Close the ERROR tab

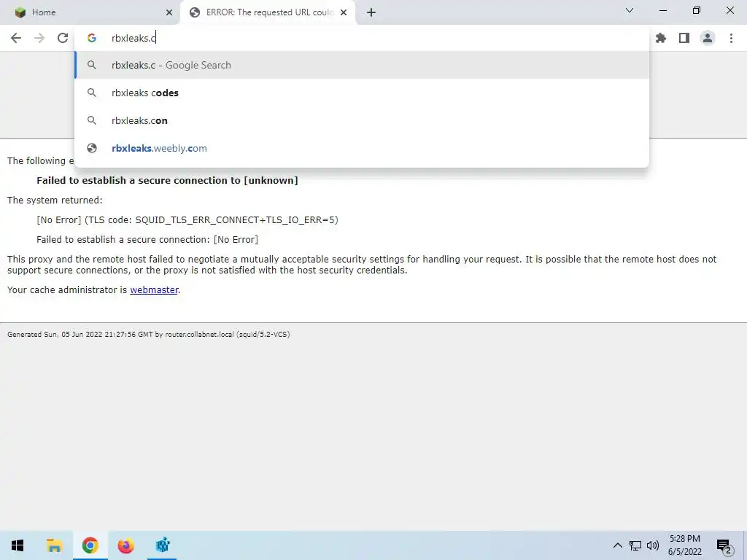pos(344,12)
